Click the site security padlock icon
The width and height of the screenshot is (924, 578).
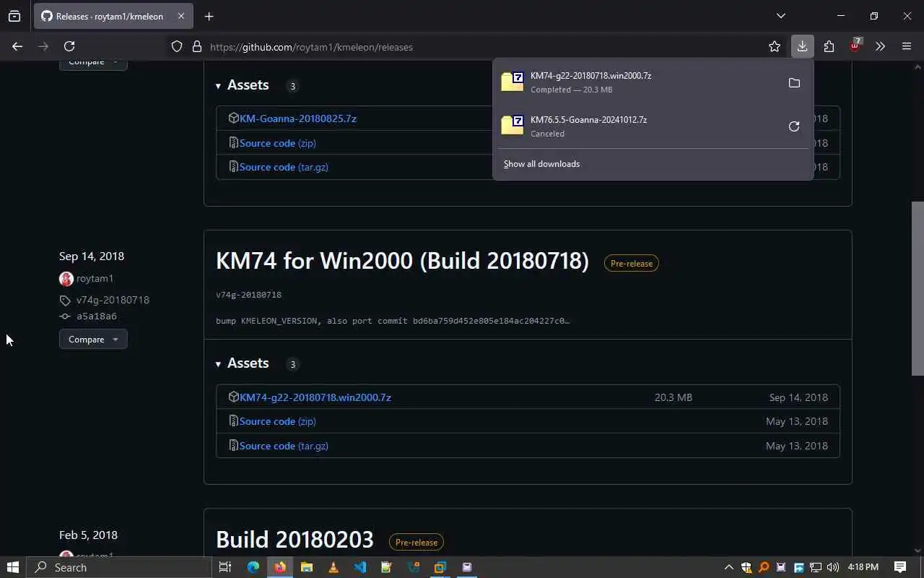click(x=196, y=47)
